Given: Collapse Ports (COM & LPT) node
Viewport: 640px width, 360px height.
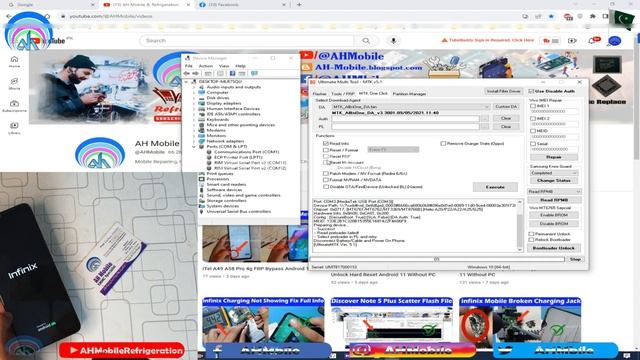Looking at the screenshot, I should (194, 147).
